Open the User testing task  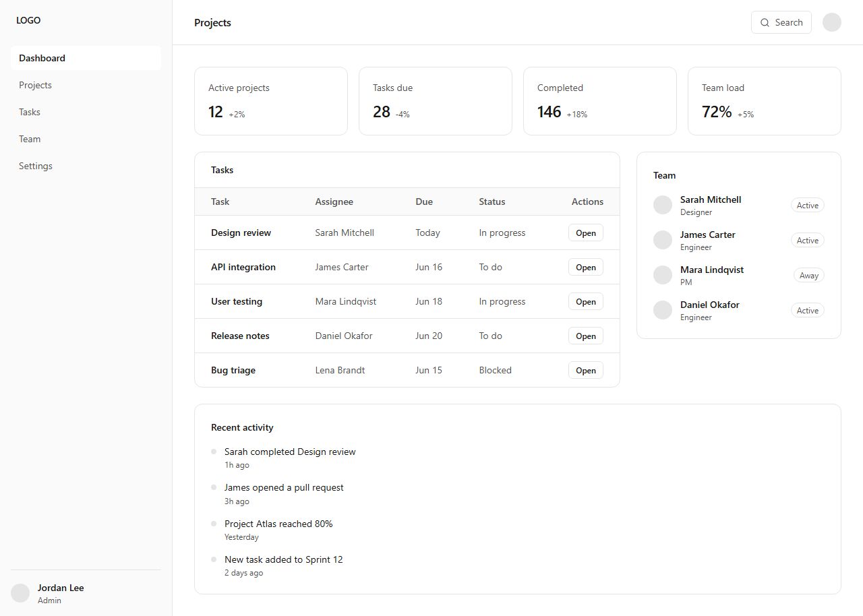click(585, 301)
